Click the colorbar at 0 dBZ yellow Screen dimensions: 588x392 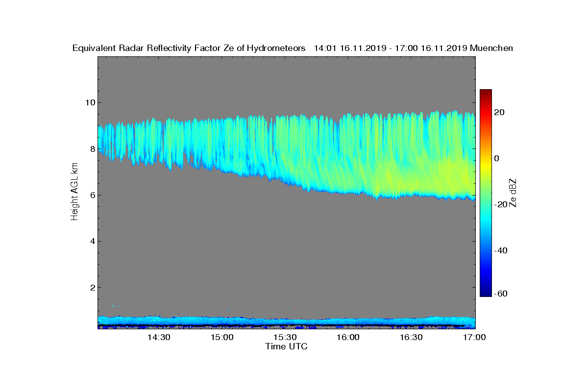(x=486, y=158)
